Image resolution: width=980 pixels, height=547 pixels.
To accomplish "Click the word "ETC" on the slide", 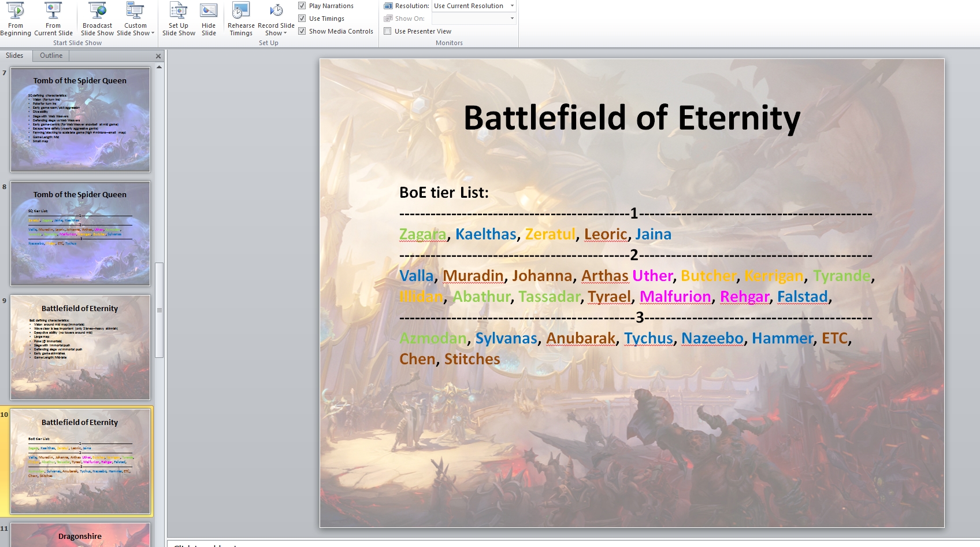I will [835, 338].
